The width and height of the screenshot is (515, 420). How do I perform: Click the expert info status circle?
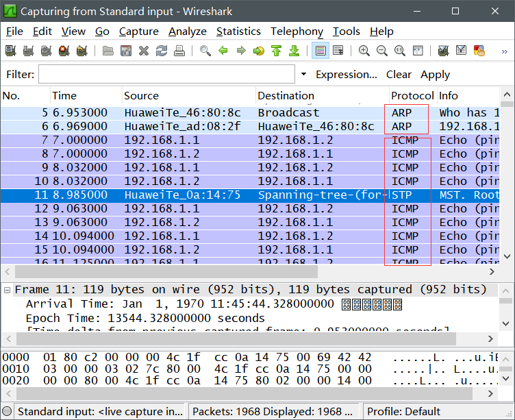tap(7, 412)
